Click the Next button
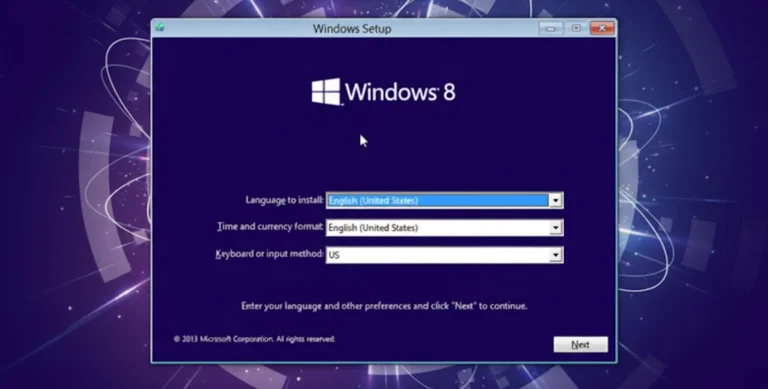Image resolution: width=768 pixels, height=389 pixels. click(x=580, y=344)
